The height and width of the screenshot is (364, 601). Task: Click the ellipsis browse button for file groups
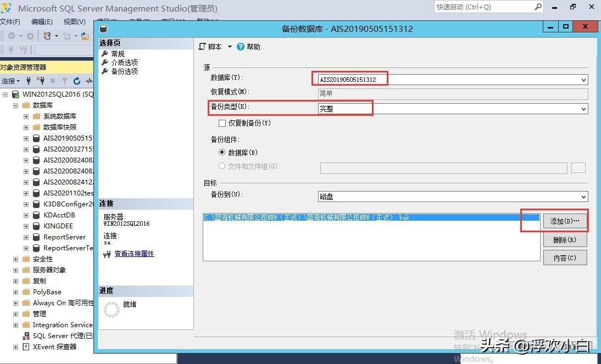pos(578,168)
